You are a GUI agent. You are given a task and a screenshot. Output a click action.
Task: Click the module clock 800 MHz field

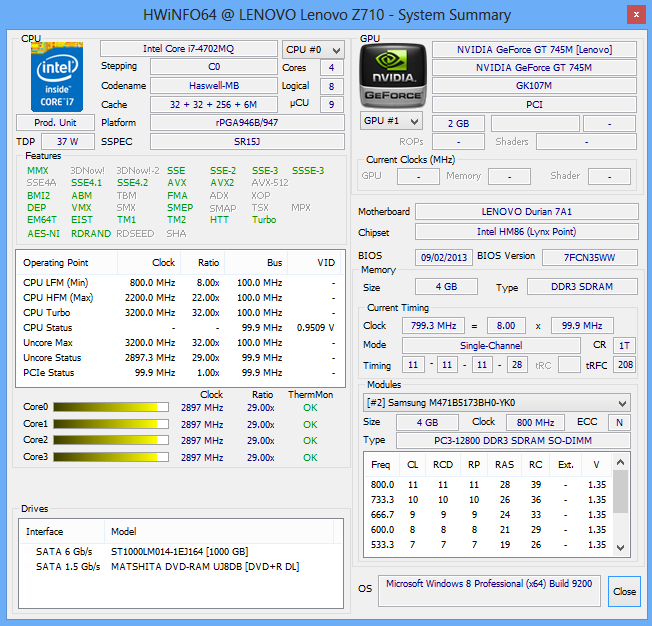[x=535, y=422]
